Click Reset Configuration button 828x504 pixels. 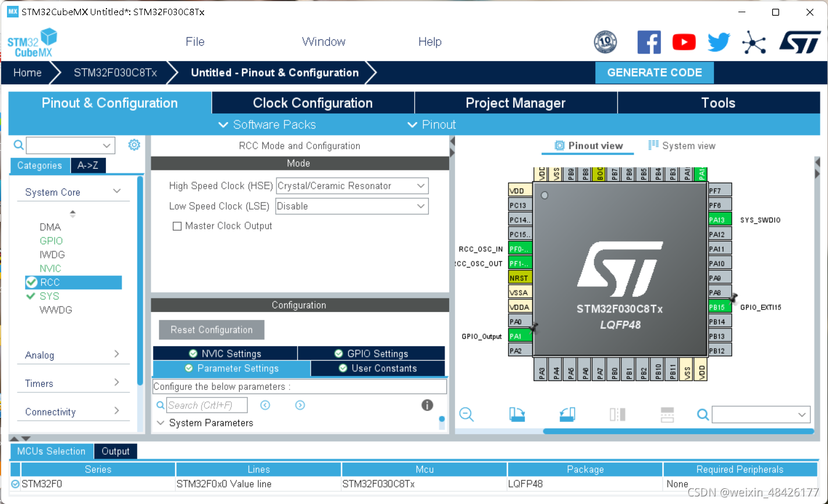[x=212, y=330]
